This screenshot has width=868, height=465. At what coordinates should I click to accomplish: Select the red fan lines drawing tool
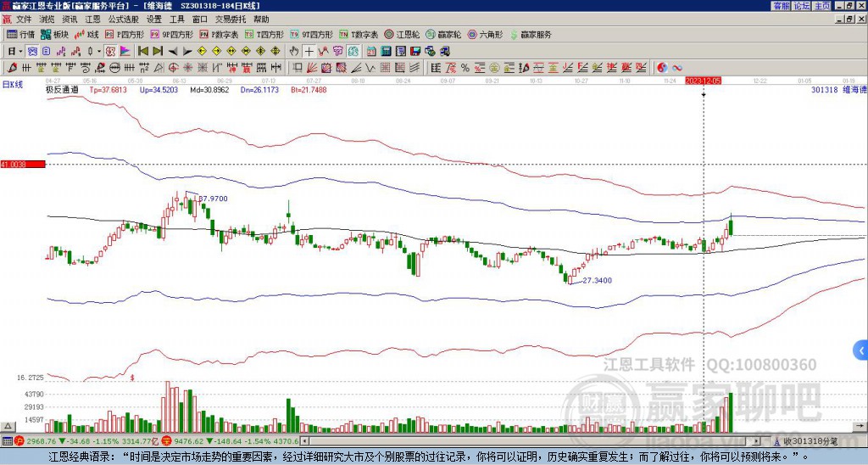[x=312, y=68]
